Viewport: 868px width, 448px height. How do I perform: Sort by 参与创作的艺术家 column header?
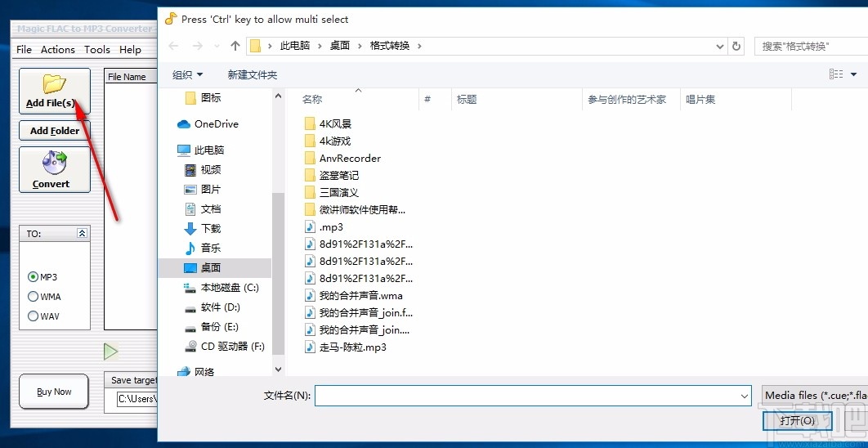pyautogui.click(x=631, y=100)
